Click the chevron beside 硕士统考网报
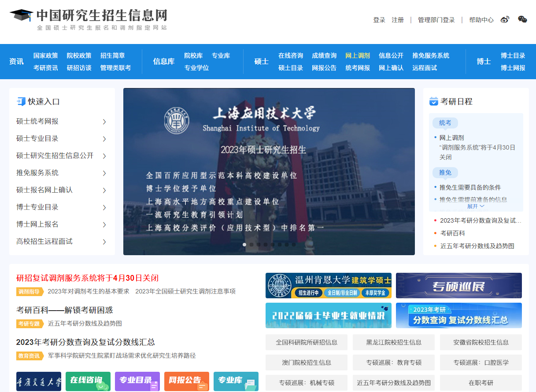The height and width of the screenshot is (392, 536). 105,121
